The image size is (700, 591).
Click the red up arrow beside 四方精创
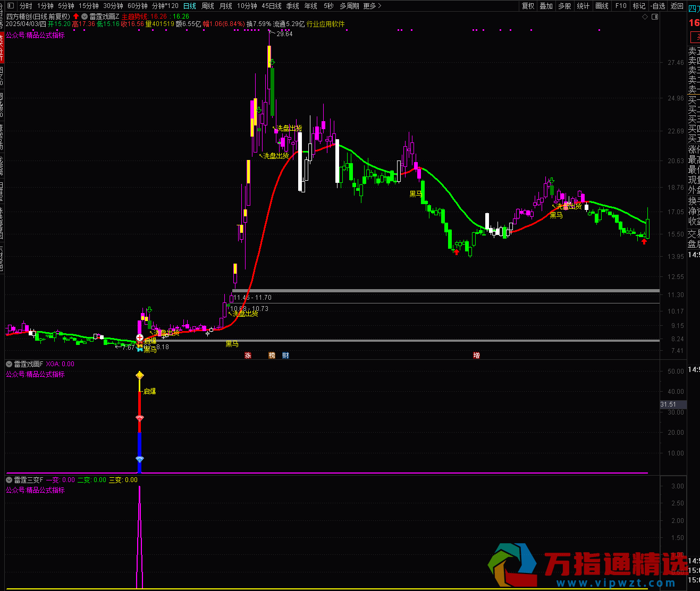point(76,16)
